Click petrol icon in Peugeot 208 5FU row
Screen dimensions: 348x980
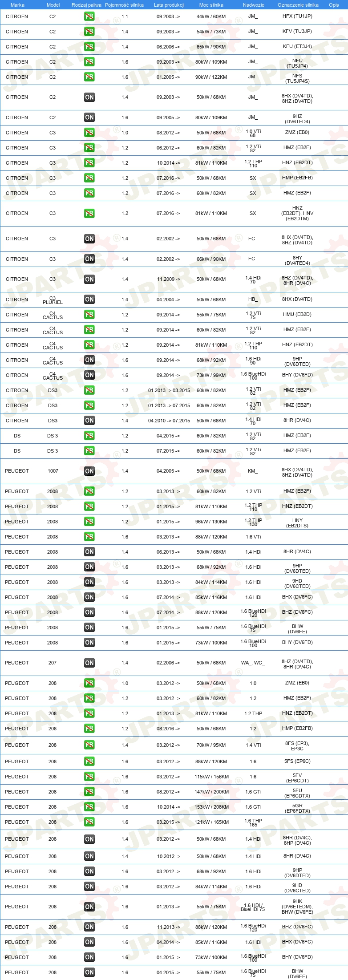(x=89, y=792)
